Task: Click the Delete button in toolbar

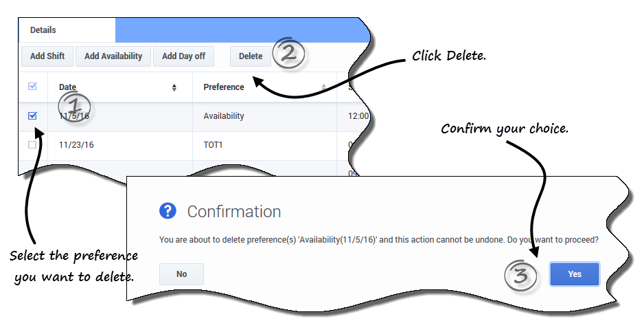Action: pos(251,56)
